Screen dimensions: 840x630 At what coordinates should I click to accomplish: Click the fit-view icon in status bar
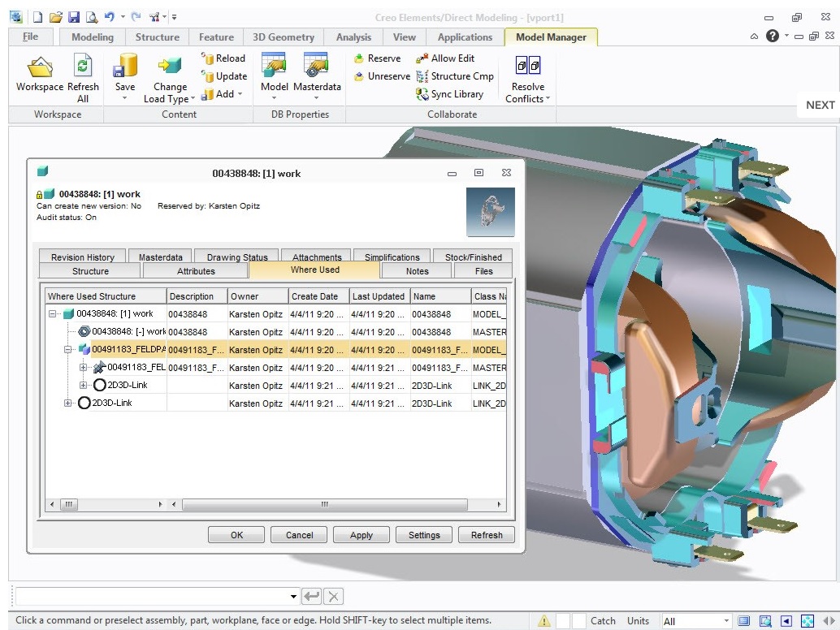(x=807, y=621)
